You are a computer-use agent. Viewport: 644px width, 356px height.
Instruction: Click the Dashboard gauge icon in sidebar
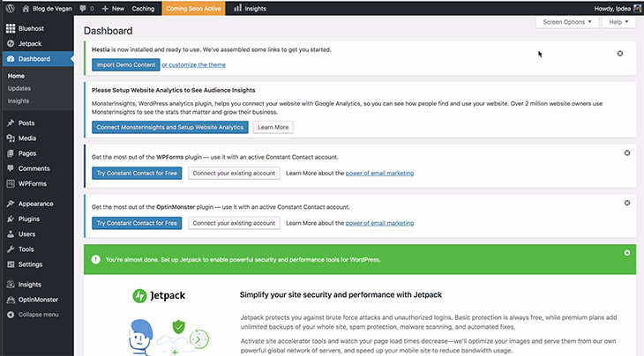point(11,59)
